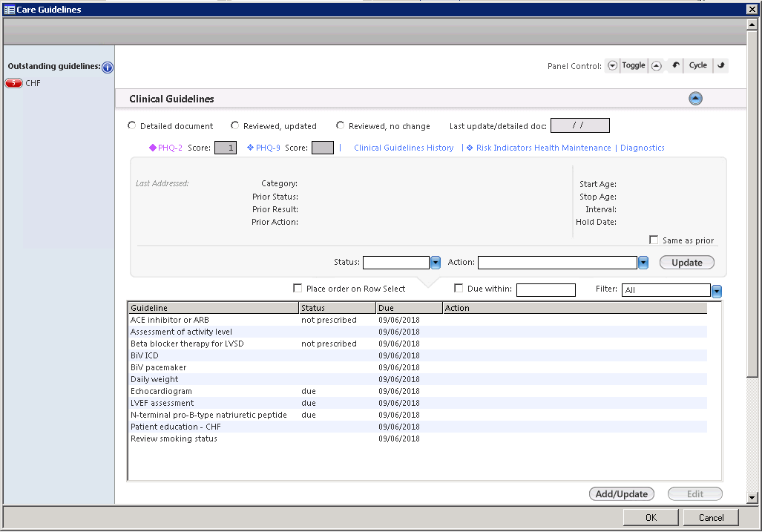This screenshot has width=762, height=532.
Task: Click the info icon beside Outstanding guidelines
Action: point(108,68)
